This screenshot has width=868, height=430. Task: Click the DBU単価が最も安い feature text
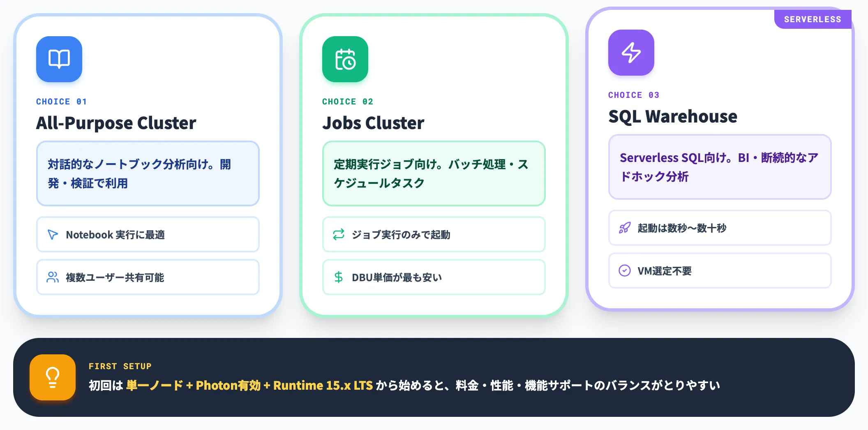[x=397, y=277]
